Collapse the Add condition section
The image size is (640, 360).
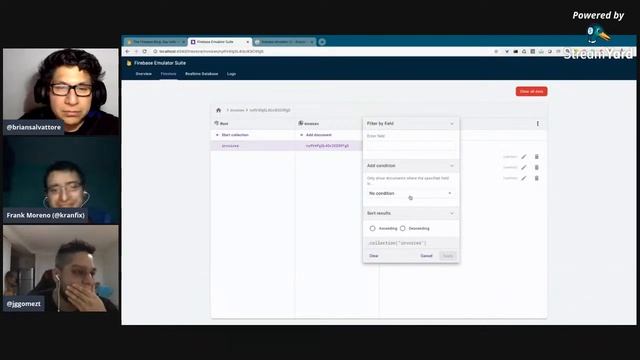tap(451, 166)
